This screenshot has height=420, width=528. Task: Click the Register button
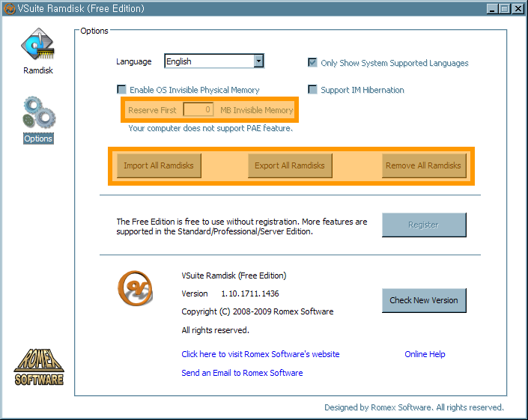click(x=424, y=225)
